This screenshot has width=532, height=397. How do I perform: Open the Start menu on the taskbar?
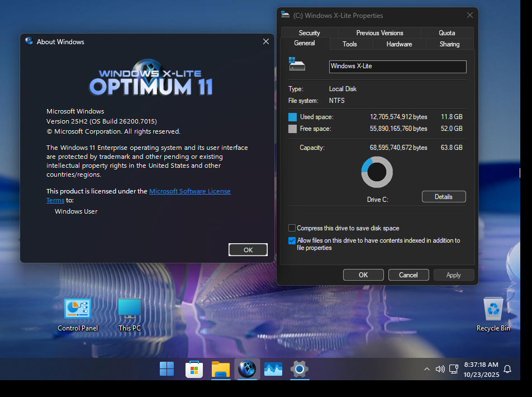tap(167, 369)
